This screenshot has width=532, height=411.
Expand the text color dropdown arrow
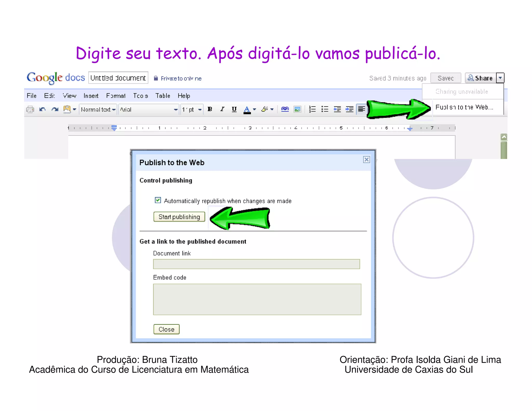255,109
